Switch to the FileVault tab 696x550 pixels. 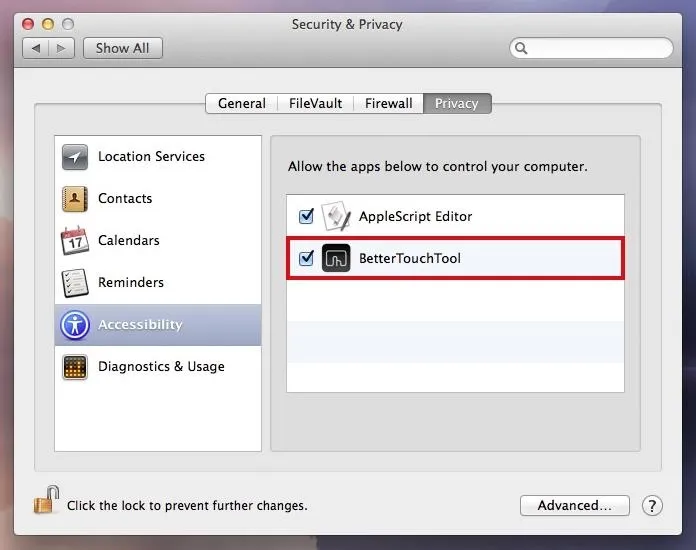pos(316,103)
